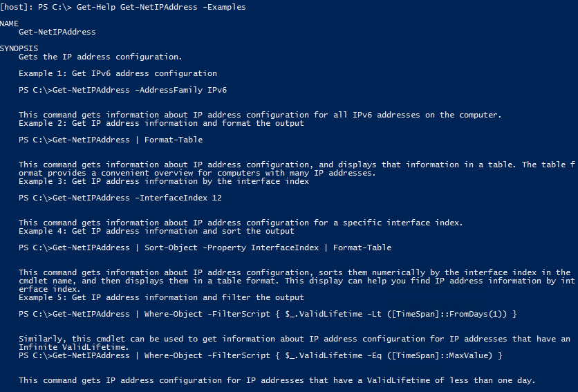Click the FromDays(1) Where-Object command line
Viewport: 578px width, 392px height.
coord(267,314)
